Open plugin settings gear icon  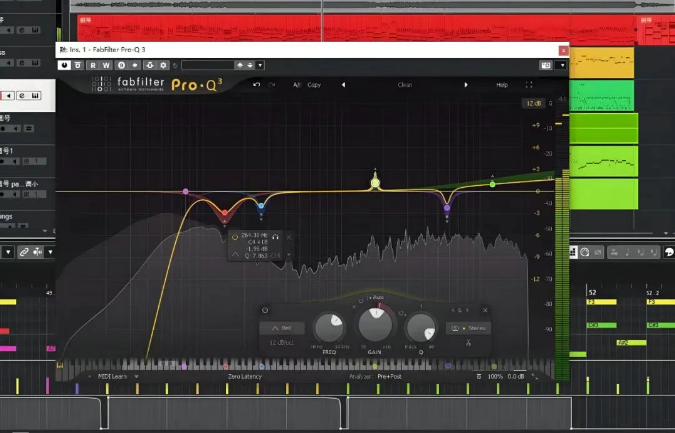tap(163, 65)
